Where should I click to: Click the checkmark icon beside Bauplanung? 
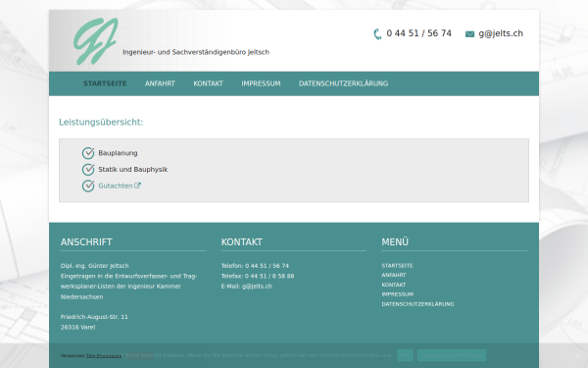(x=88, y=153)
